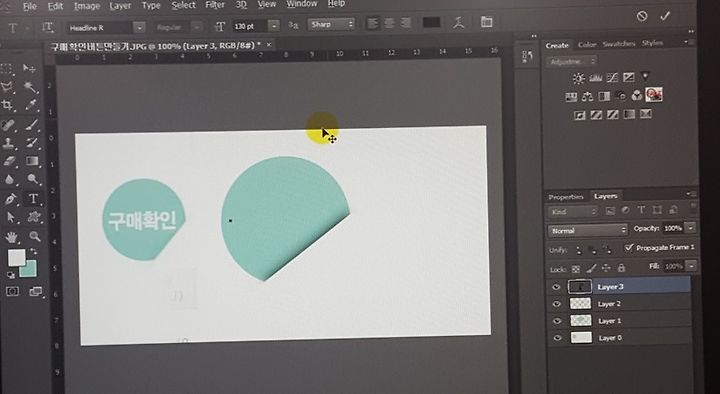720x394 pixels.
Task: Select the Eyedropper tool
Action: pyautogui.click(x=31, y=105)
